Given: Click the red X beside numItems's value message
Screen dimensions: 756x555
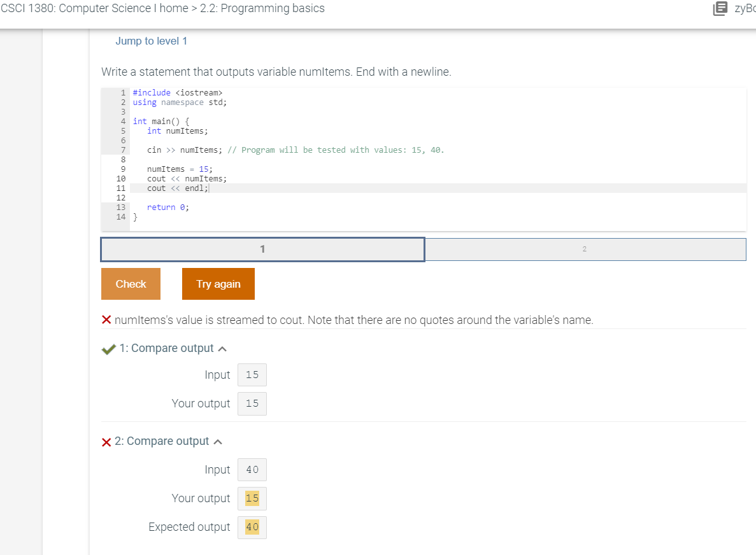Looking at the screenshot, I should click(x=106, y=320).
